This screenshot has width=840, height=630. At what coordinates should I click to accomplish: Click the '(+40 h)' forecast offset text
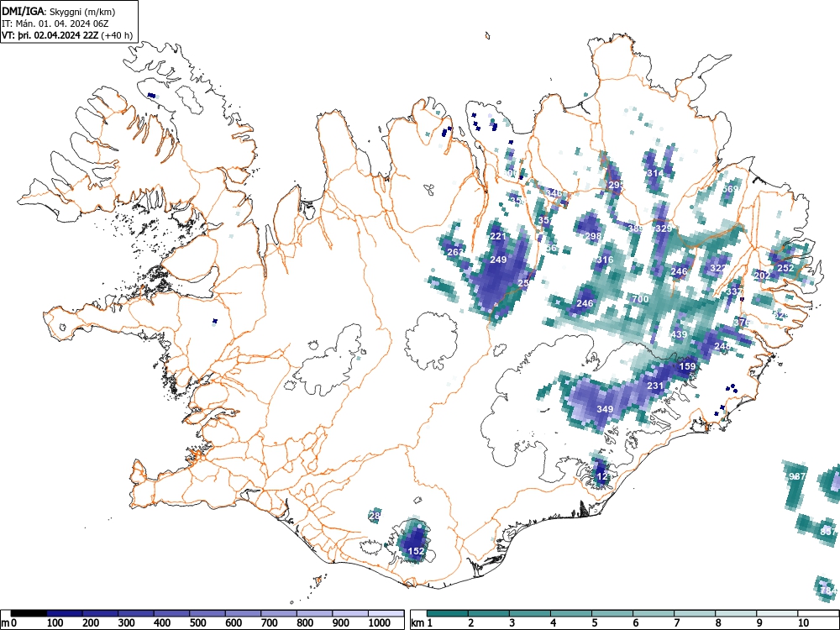point(117,36)
